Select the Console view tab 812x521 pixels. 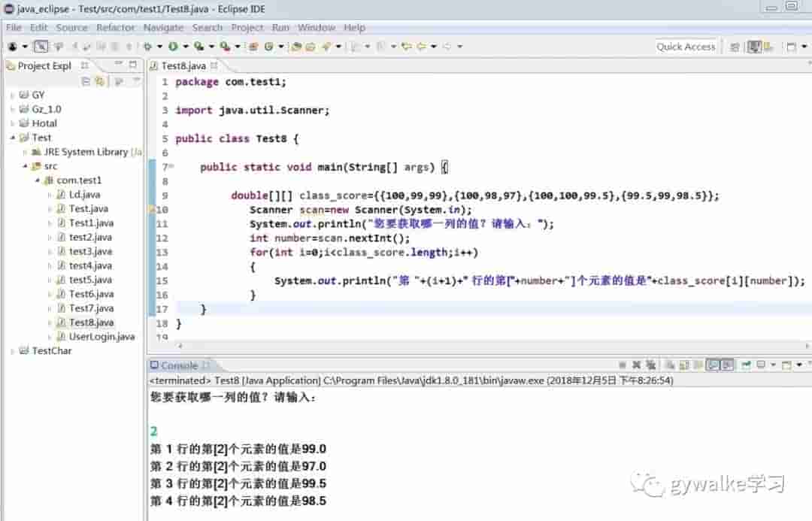[x=179, y=365]
